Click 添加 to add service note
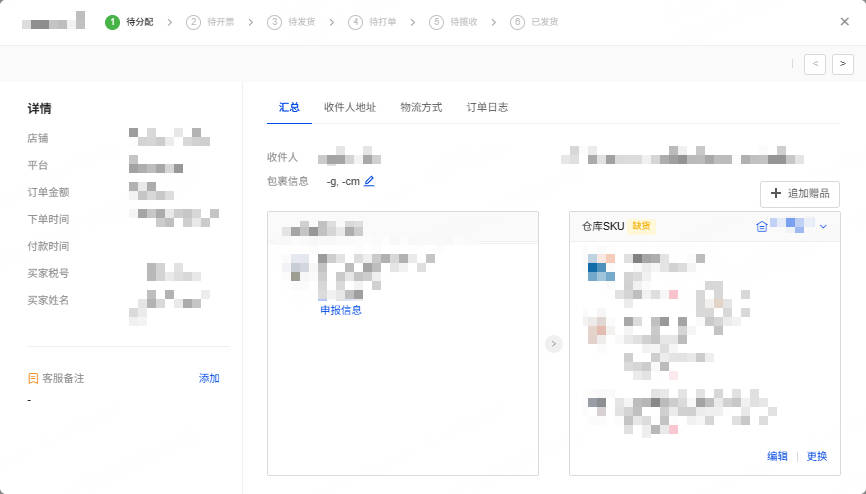 tap(209, 378)
